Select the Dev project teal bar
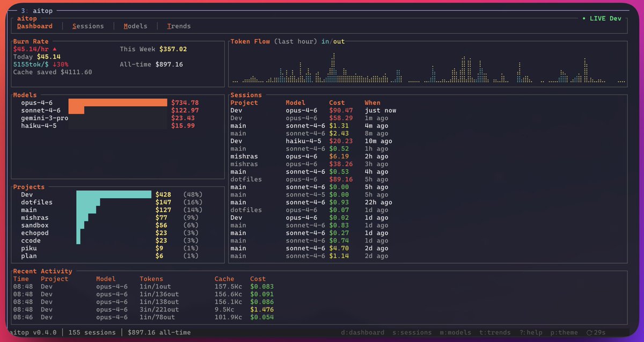 pos(114,194)
